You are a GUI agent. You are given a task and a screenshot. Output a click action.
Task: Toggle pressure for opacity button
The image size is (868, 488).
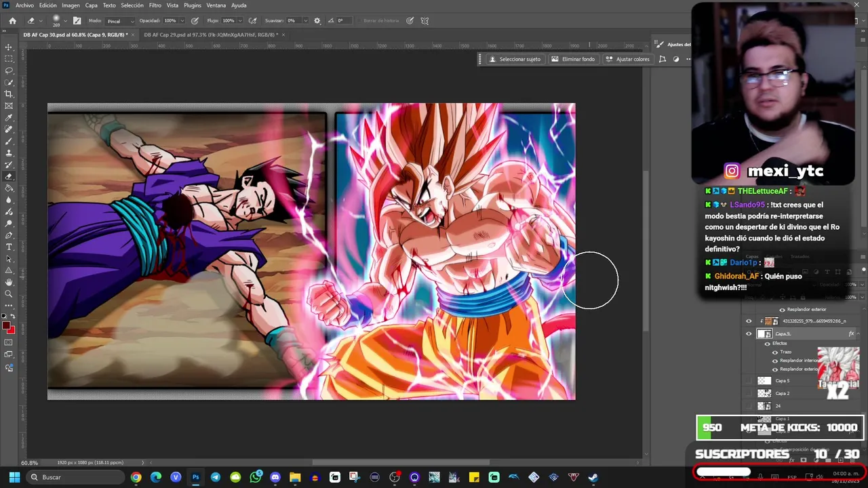195,21
